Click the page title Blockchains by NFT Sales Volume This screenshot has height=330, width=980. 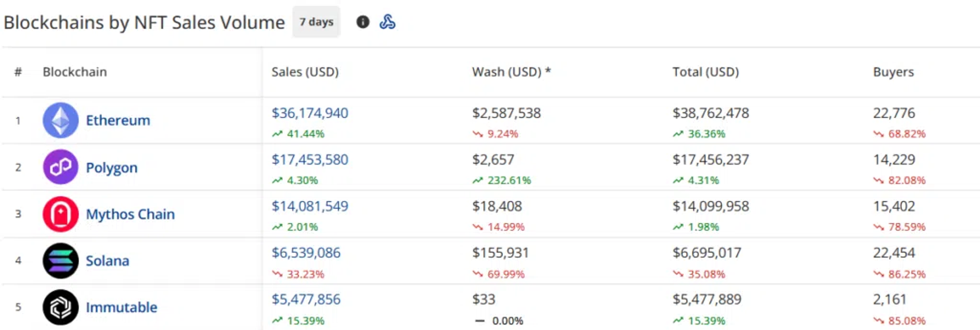144,22
